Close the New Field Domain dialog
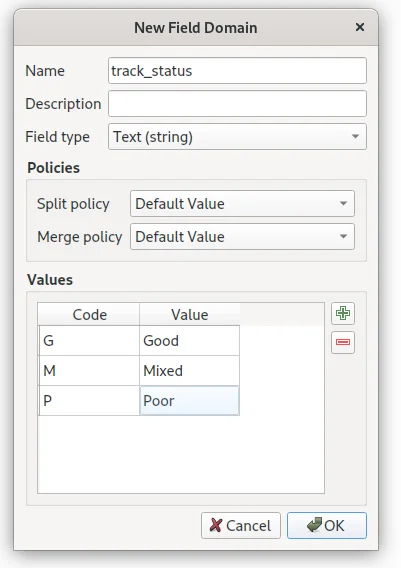This screenshot has height=568, width=401. tap(360, 27)
